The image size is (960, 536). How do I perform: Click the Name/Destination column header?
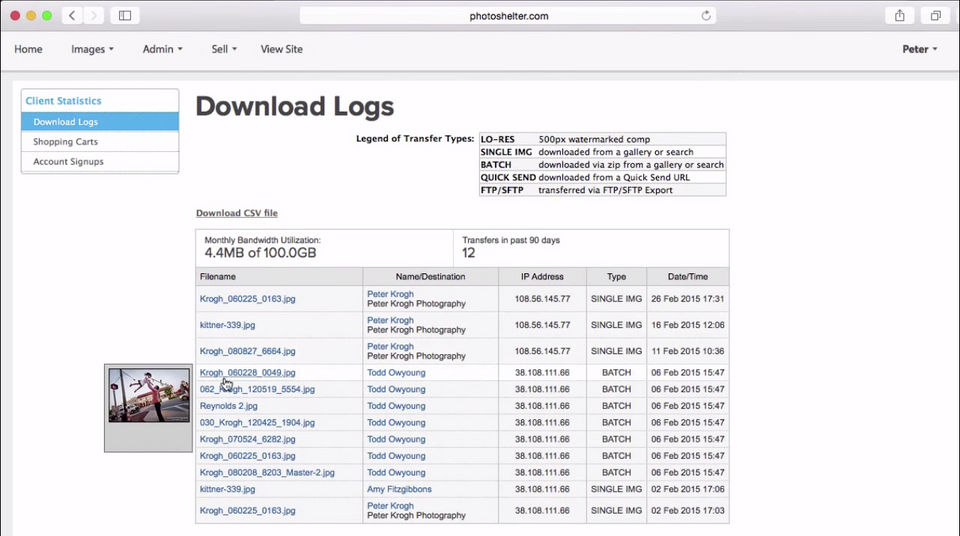pos(430,277)
